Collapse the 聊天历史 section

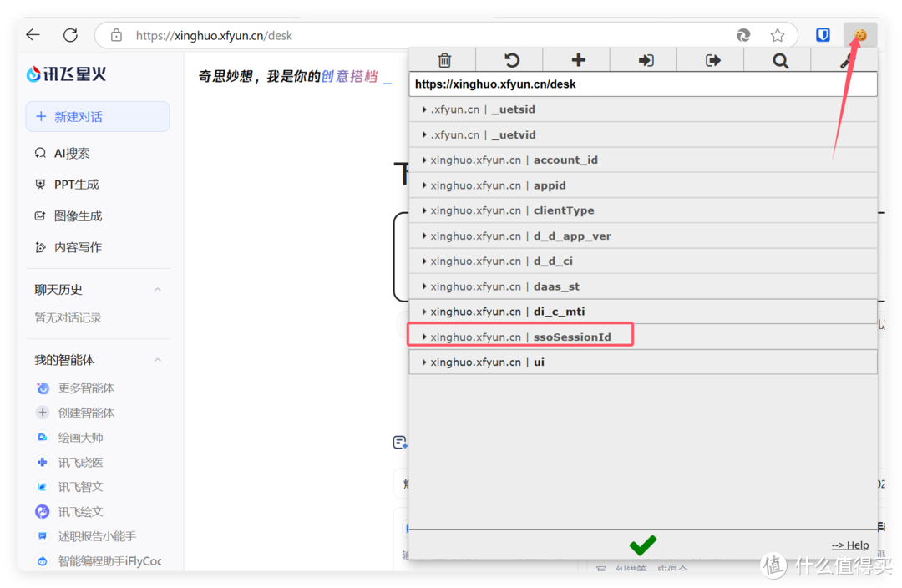158,289
